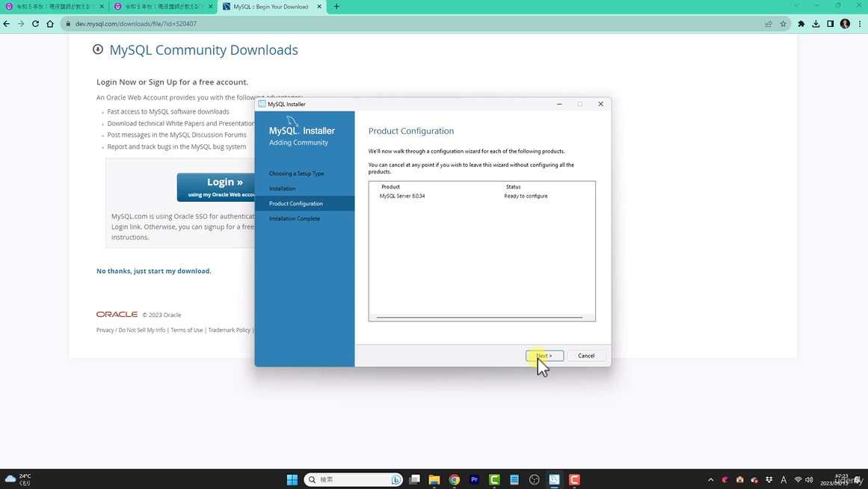
Task: Click the Next button in the installer
Action: click(544, 355)
